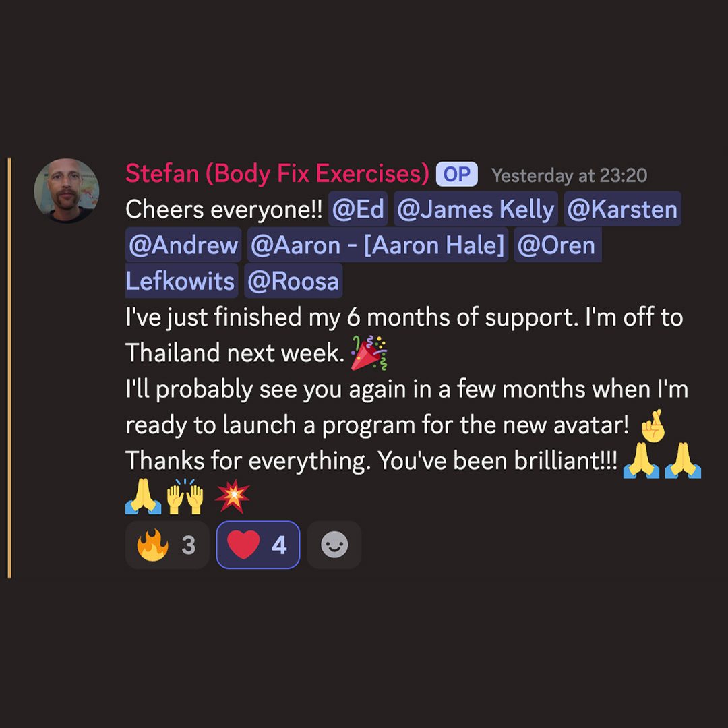
Task: Open the @Roosa mention
Action: (293, 281)
